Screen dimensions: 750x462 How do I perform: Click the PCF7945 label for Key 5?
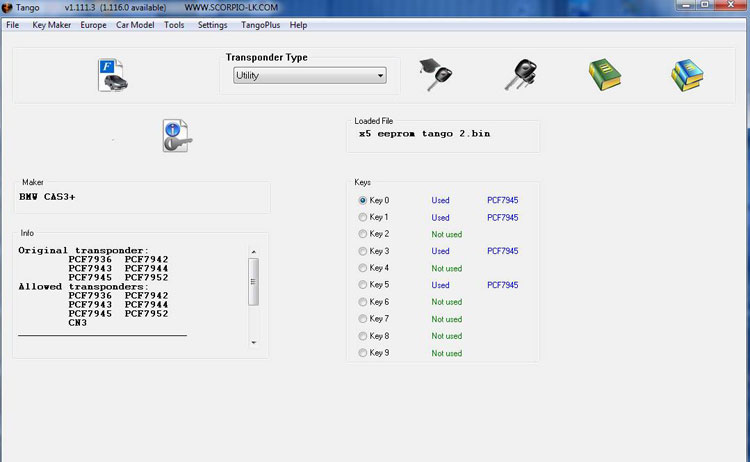tap(502, 285)
